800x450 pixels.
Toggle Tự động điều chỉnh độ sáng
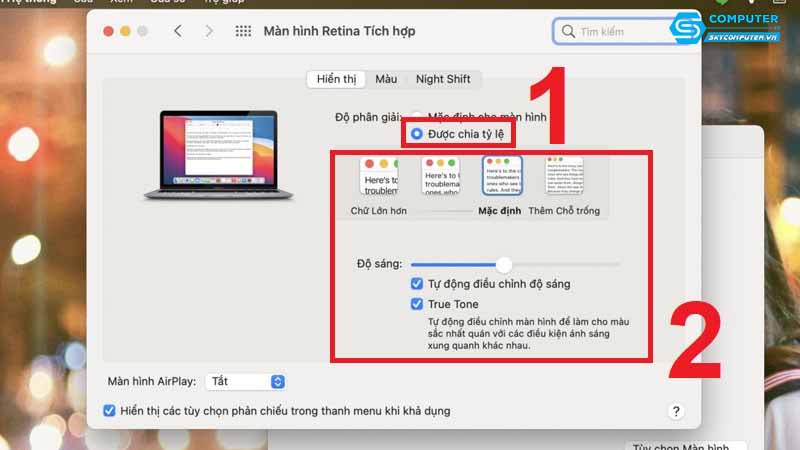(x=417, y=284)
